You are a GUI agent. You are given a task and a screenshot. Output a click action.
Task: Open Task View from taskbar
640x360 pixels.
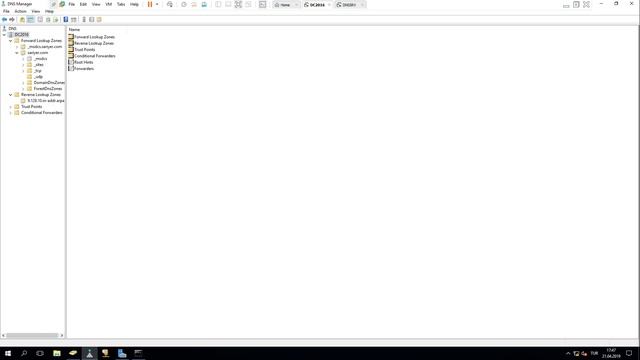pos(40,353)
